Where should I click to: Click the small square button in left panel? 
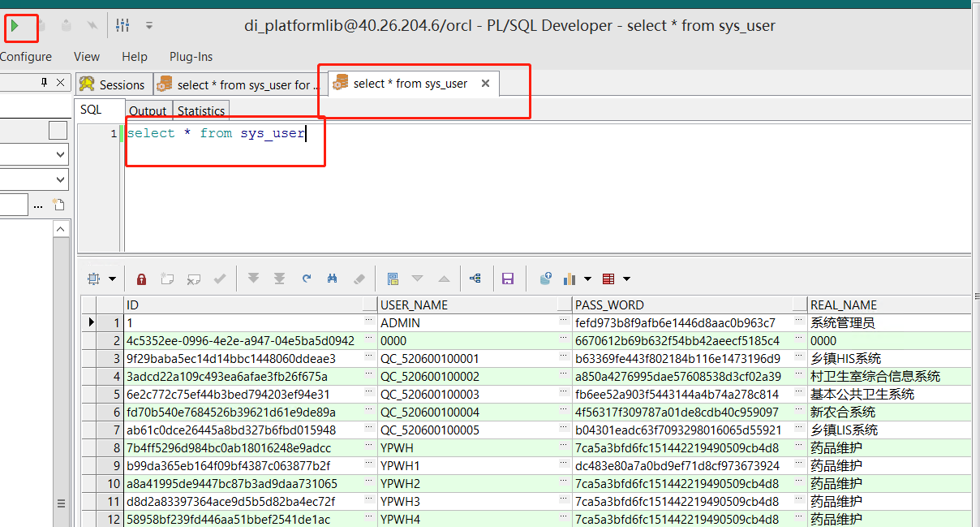58,130
